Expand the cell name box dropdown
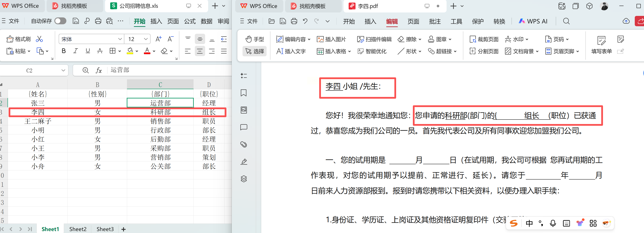Image resolution: width=644 pixels, height=233 pixels. 63,71
